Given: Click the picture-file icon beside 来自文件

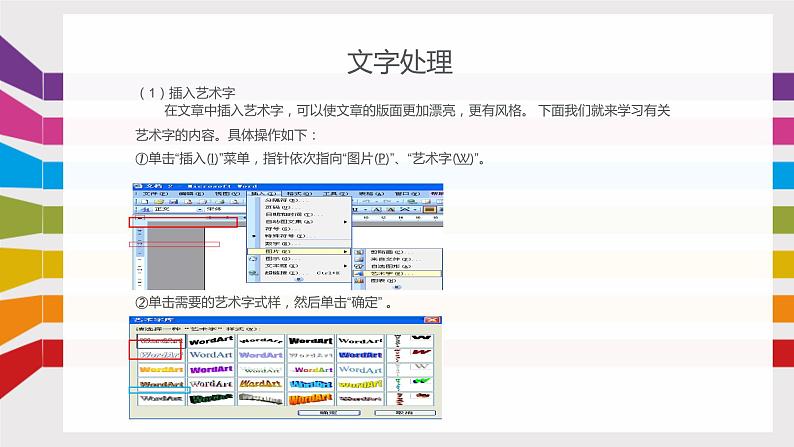Looking at the screenshot, I should tap(359, 259).
